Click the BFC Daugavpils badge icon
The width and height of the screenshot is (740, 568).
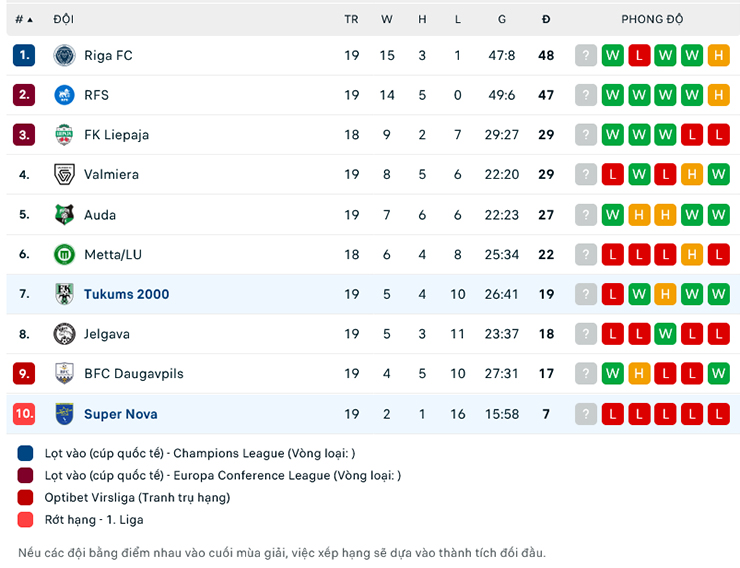coord(64,373)
